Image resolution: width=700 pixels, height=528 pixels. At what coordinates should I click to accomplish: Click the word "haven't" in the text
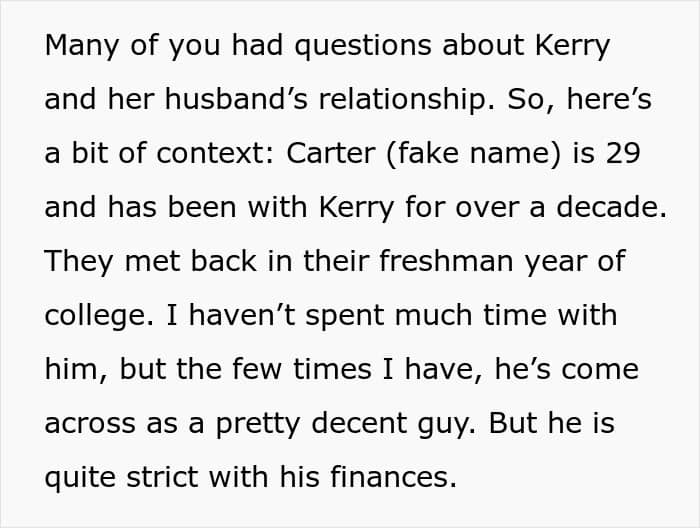(242, 315)
